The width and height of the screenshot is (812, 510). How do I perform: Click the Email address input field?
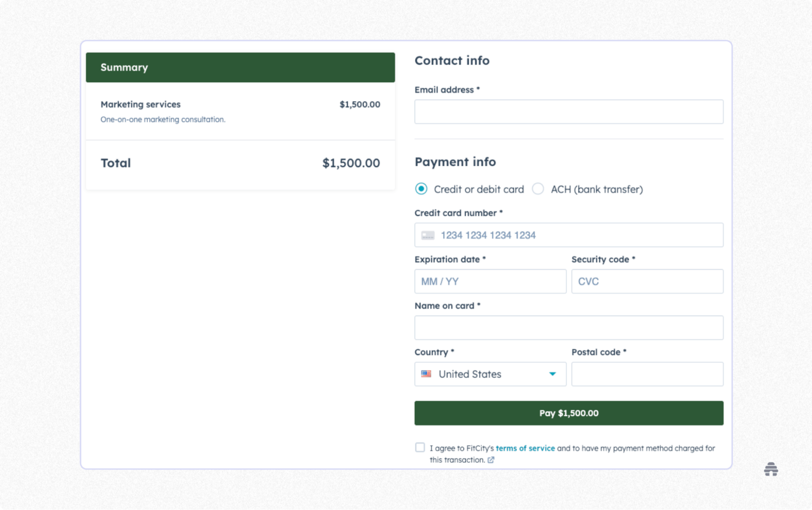(569, 111)
